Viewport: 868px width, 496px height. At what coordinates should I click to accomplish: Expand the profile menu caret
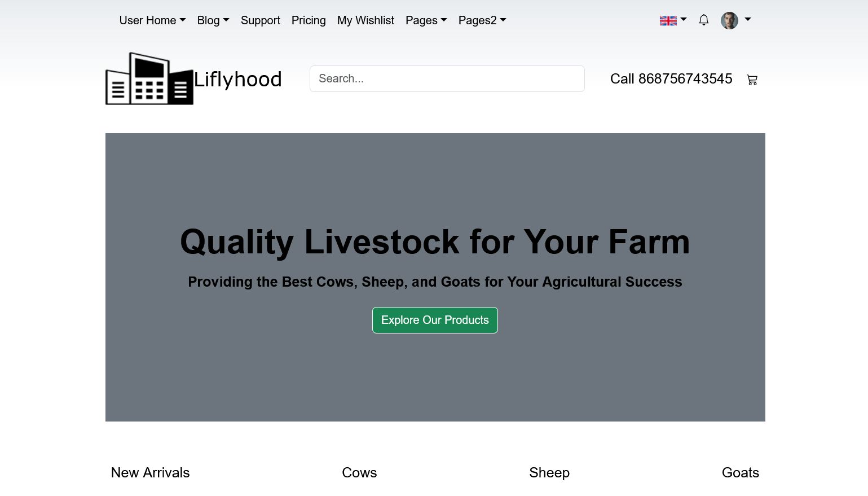click(748, 19)
